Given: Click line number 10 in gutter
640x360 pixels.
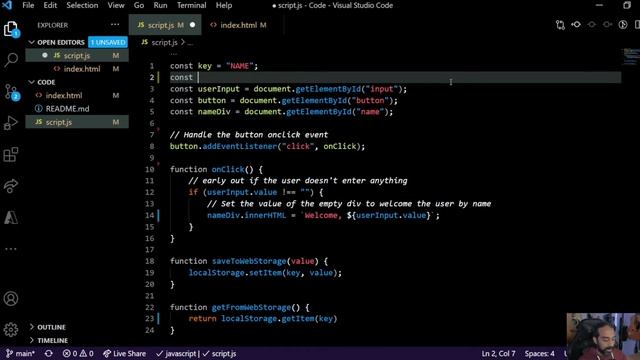Looking at the screenshot, I should point(150,169).
